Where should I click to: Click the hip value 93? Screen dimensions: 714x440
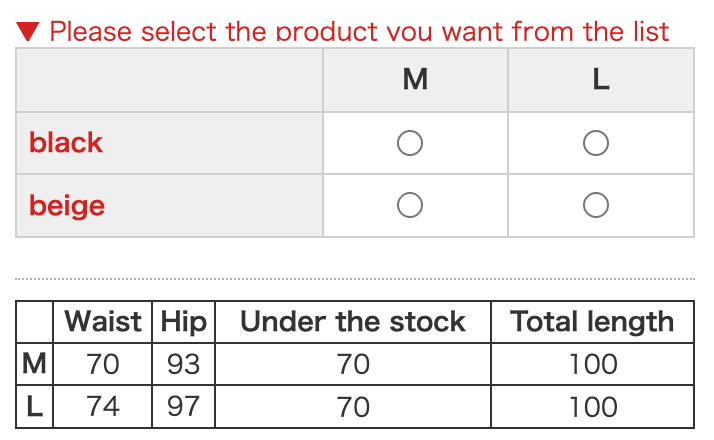point(183,364)
